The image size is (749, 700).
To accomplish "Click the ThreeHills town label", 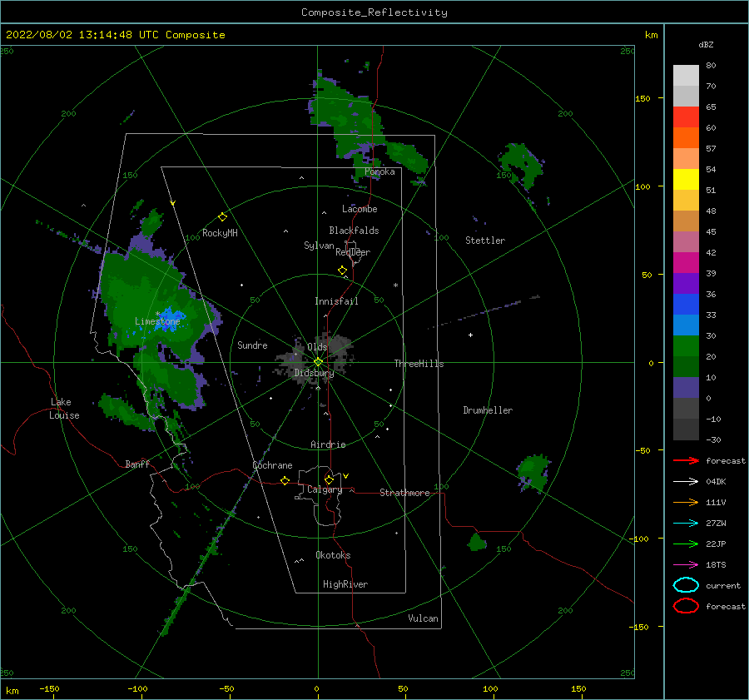I will pos(419,364).
